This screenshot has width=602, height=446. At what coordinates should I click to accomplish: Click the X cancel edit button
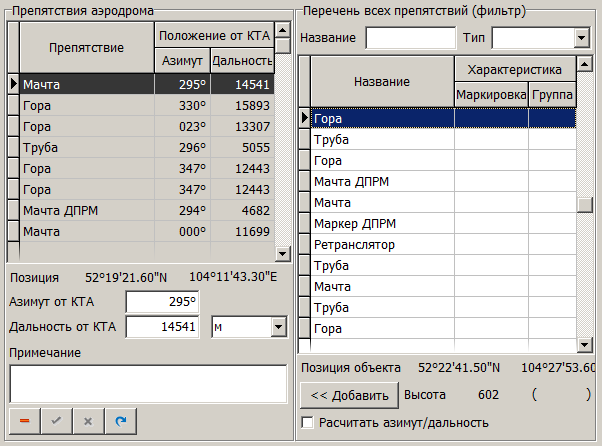click(x=88, y=422)
